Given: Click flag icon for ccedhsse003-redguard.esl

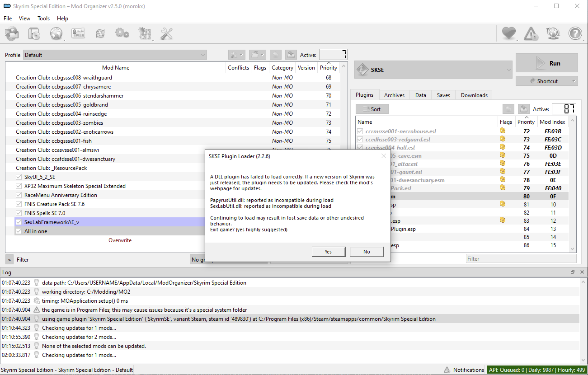Looking at the screenshot, I should point(502,139).
